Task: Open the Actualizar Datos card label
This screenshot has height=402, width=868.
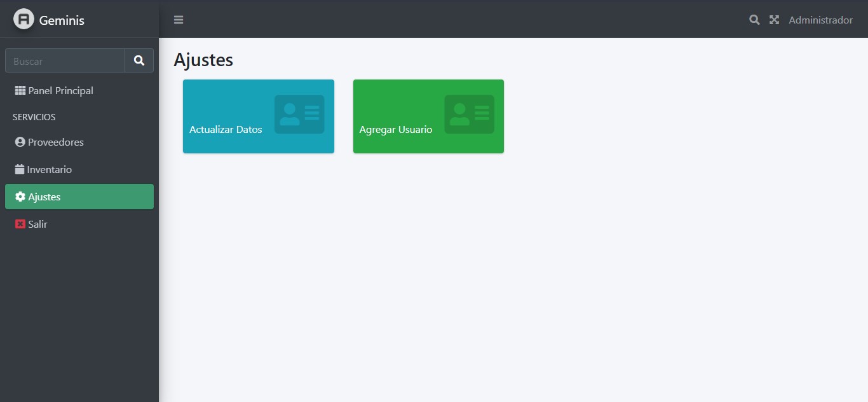Action: (226, 130)
